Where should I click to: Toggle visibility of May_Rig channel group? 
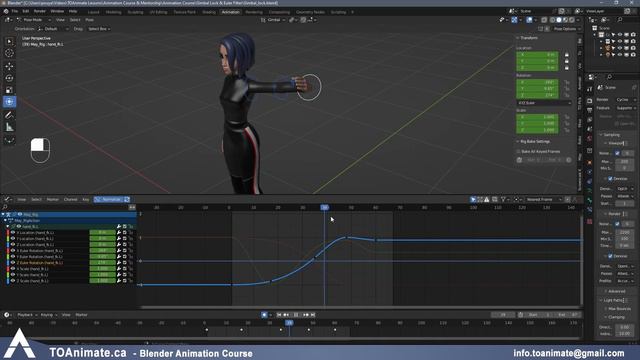point(20,214)
